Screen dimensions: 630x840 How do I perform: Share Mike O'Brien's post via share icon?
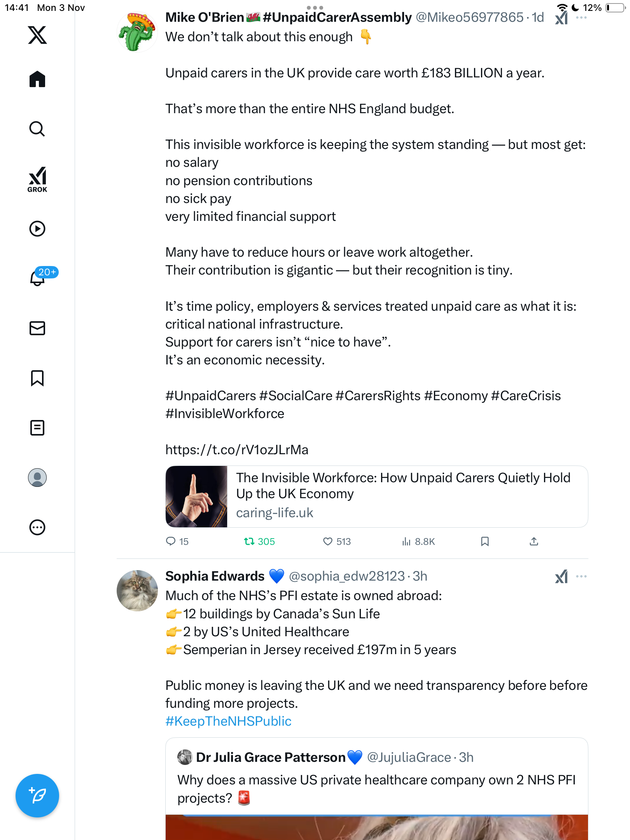click(x=534, y=541)
